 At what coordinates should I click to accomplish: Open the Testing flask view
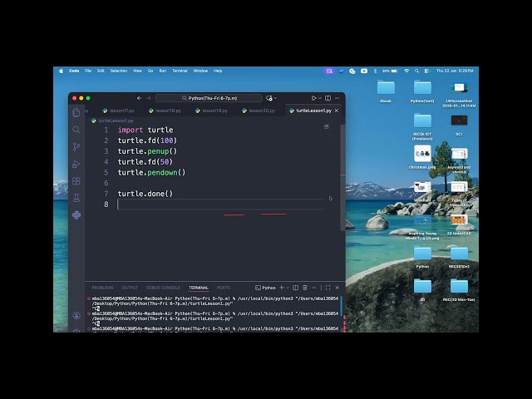tap(76, 198)
